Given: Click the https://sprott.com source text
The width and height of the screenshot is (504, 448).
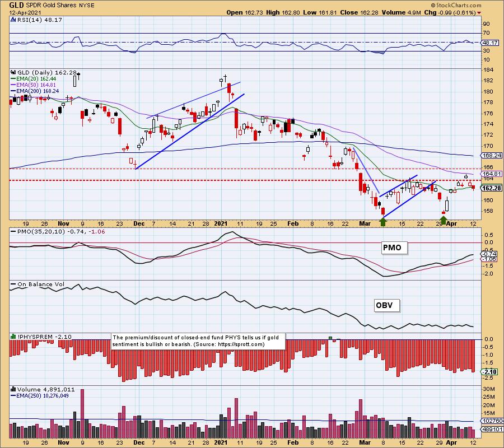Looking at the screenshot, I should [x=240, y=344].
